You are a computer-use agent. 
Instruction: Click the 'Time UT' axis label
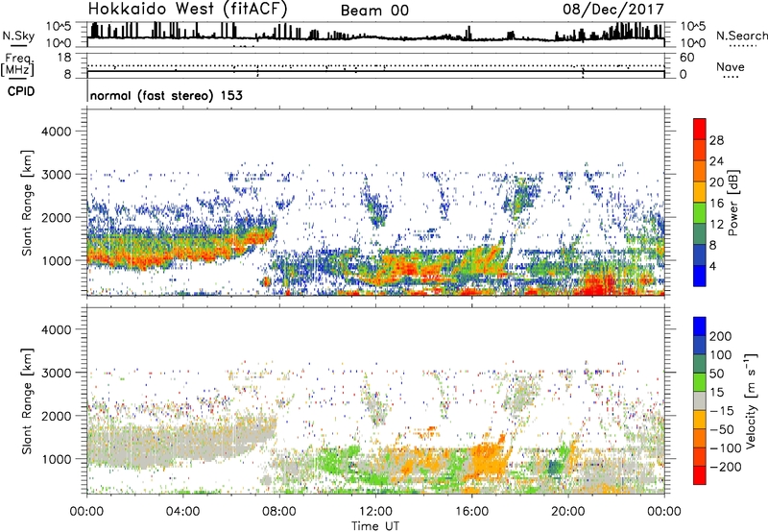pos(375,526)
